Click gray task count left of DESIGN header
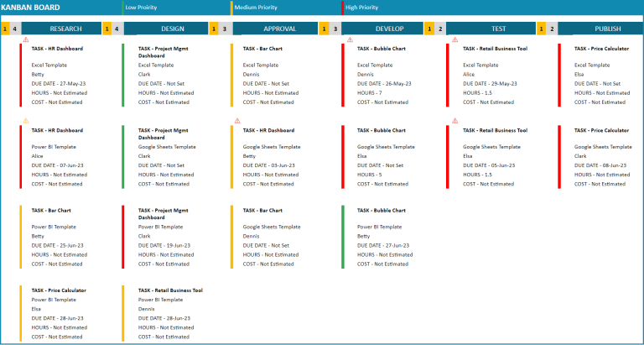The image size is (644, 345). coord(117,29)
